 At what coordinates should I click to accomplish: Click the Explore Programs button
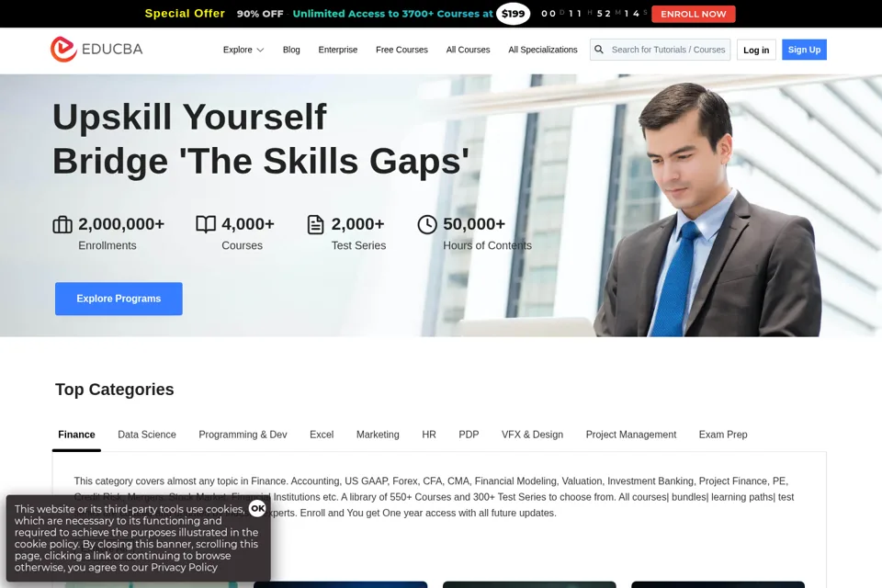click(x=119, y=299)
